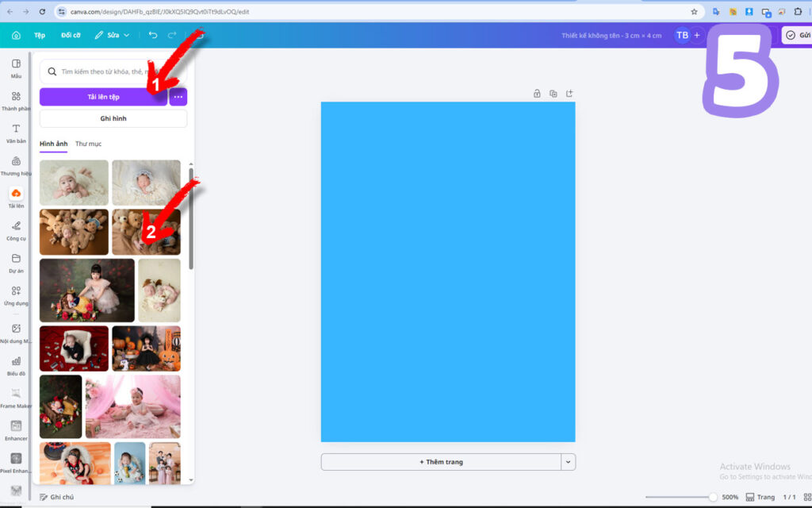This screenshot has width=812, height=508.
Task: Open the Công cụ tools panel
Action: pyautogui.click(x=16, y=231)
